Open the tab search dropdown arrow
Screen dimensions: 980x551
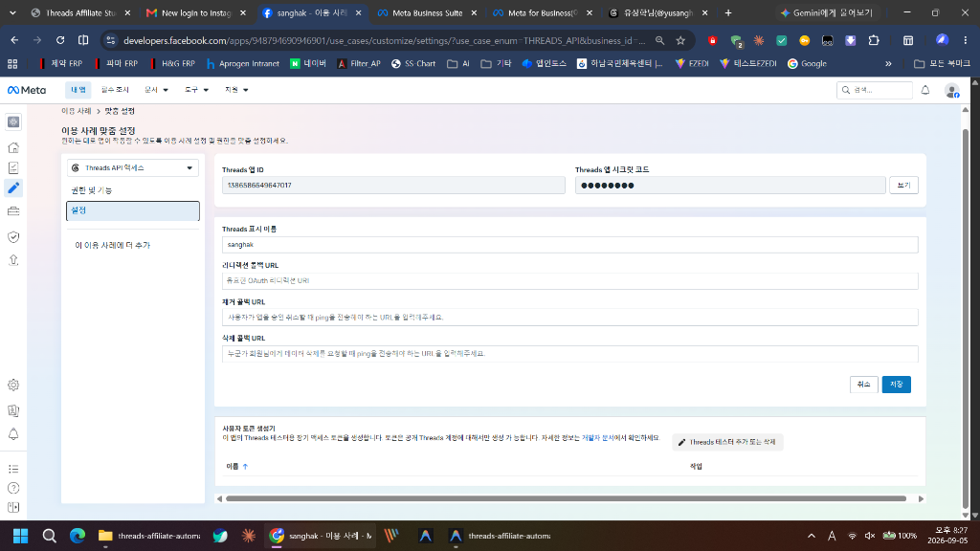pos(12,12)
